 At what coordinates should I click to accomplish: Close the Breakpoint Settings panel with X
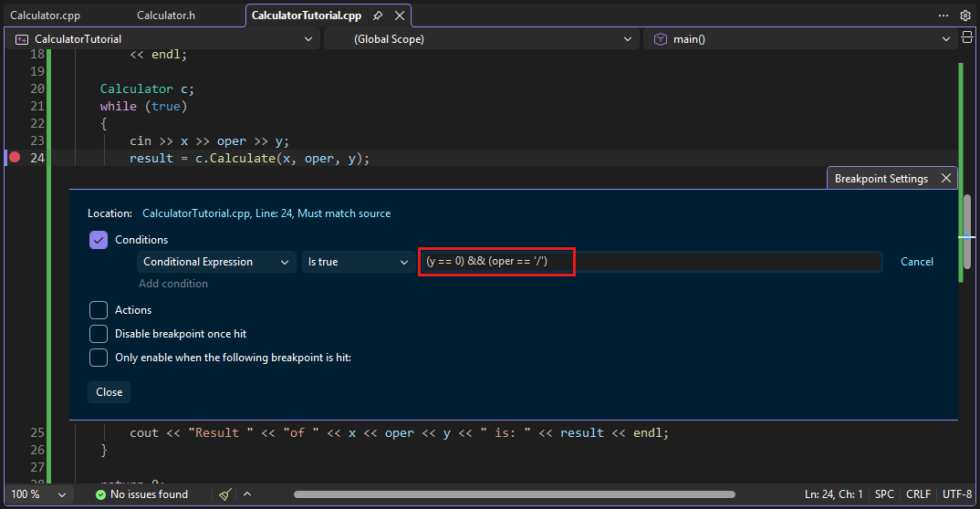tap(946, 179)
